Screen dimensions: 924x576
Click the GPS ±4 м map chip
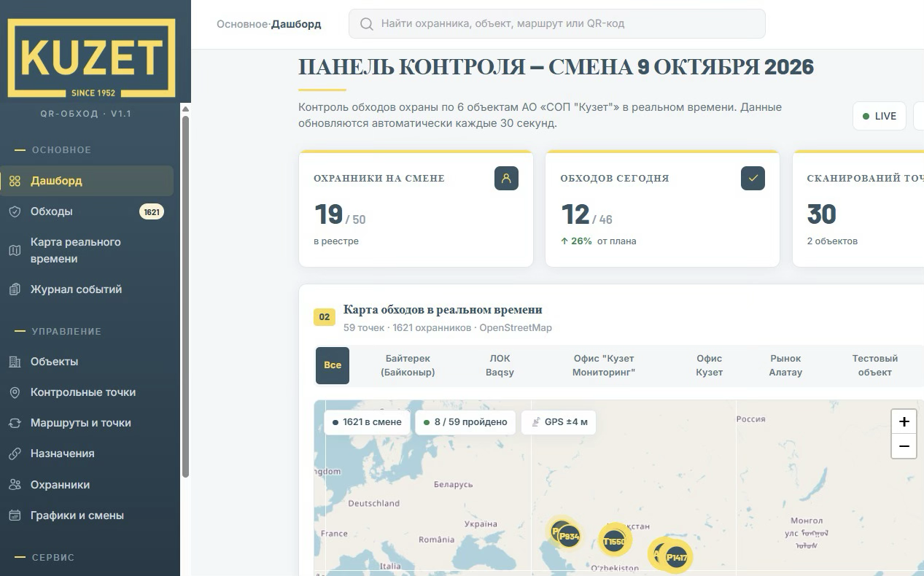click(x=559, y=422)
